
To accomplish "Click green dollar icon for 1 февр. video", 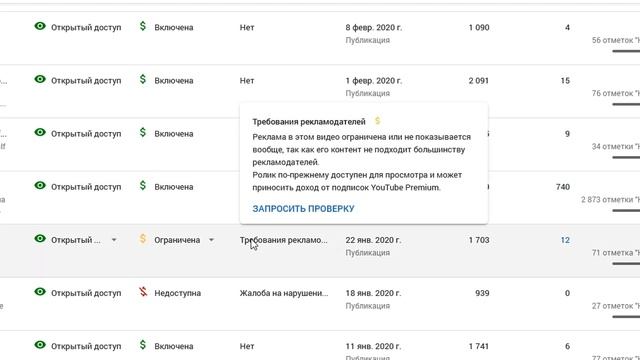I will coord(142,80).
